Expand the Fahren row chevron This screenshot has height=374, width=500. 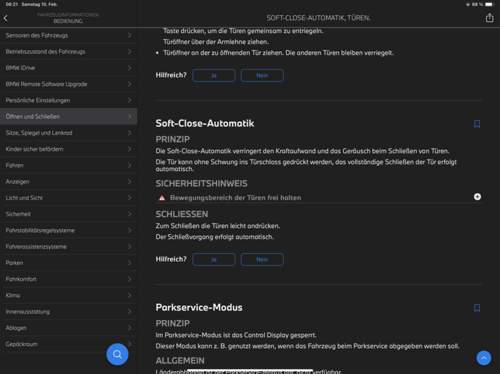(130, 165)
